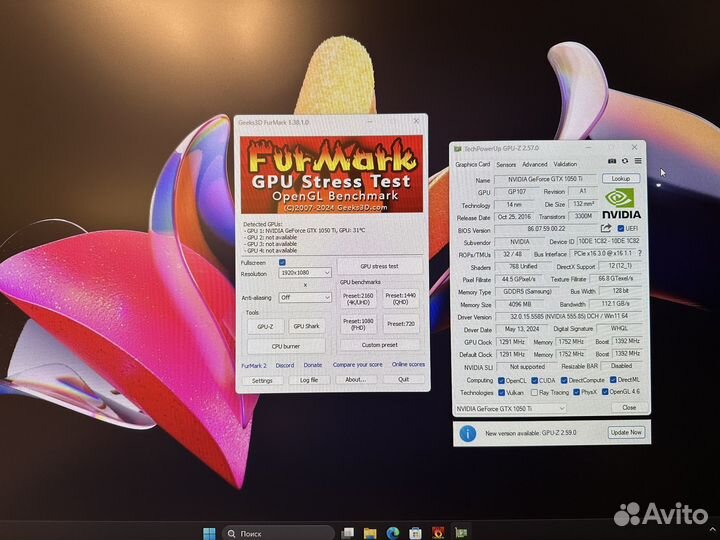Start the GPU stress test

pos(379,266)
